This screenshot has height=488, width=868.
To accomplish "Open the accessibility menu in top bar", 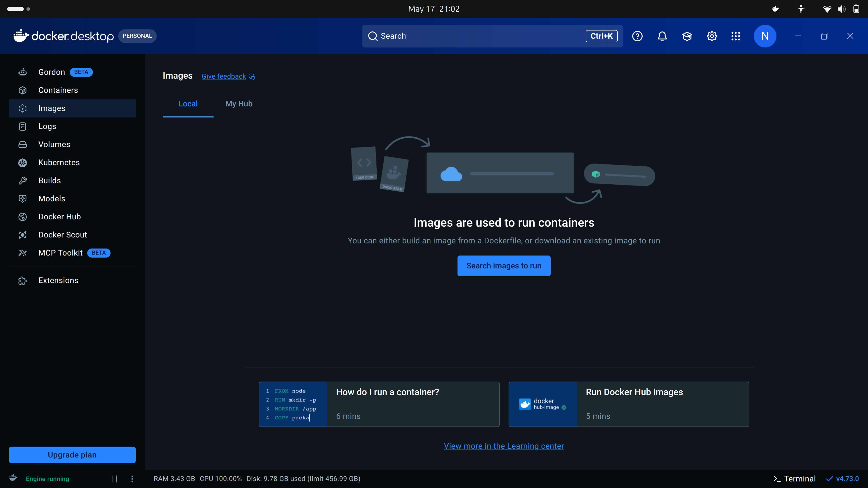I will pyautogui.click(x=801, y=9).
